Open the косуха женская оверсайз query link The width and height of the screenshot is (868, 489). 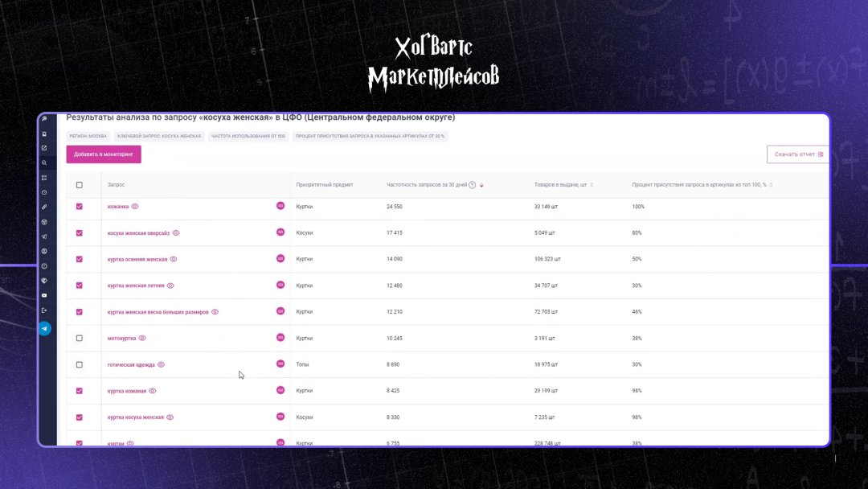[137, 232]
